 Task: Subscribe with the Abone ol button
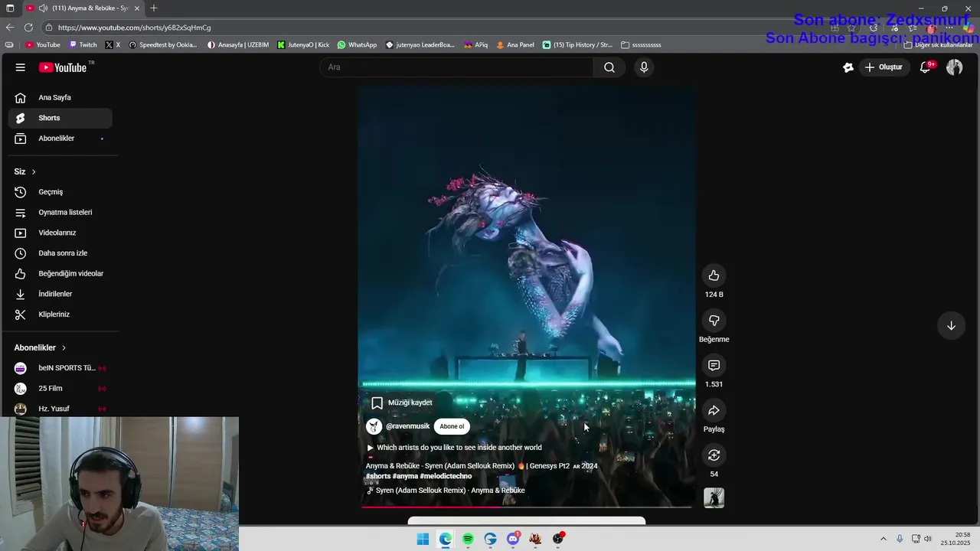point(452,426)
